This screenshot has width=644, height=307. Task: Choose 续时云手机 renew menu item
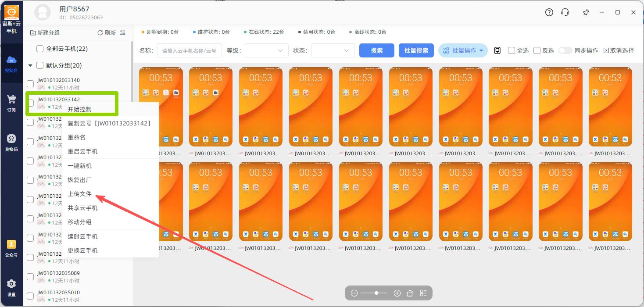[111, 236]
